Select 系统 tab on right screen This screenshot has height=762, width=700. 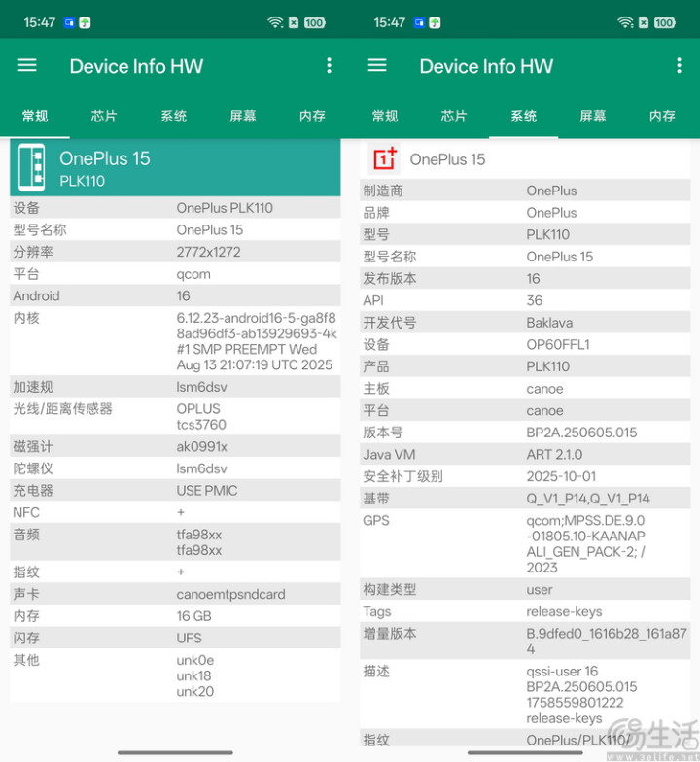[x=523, y=116]
